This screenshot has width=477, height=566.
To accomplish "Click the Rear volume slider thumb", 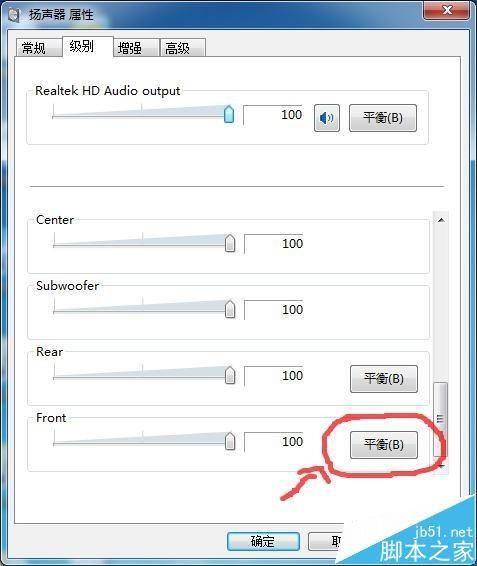I will click(230, 375).
